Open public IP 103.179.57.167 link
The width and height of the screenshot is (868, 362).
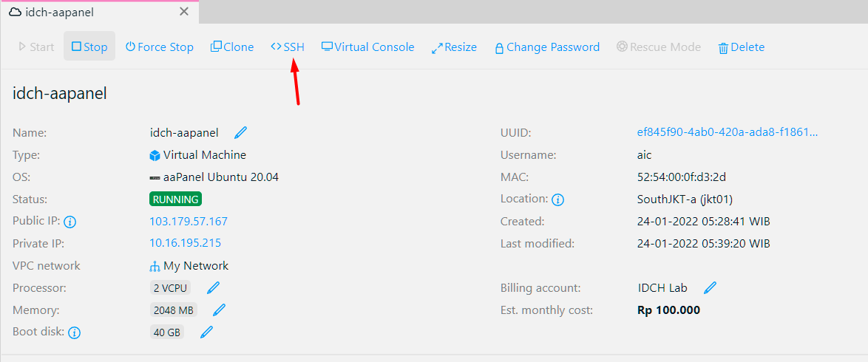(x=189, y=221)
